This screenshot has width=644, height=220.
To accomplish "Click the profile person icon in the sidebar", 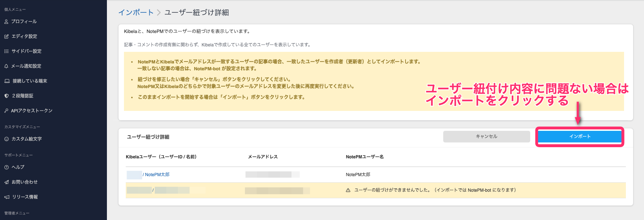I will click(x=6, y=22).
